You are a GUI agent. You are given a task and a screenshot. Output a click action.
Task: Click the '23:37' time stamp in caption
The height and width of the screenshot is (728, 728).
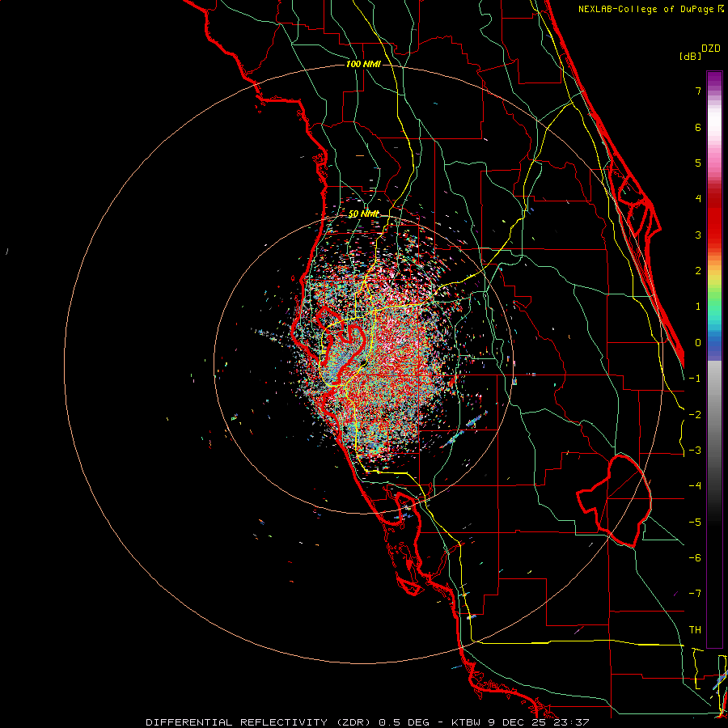[572, 722]
